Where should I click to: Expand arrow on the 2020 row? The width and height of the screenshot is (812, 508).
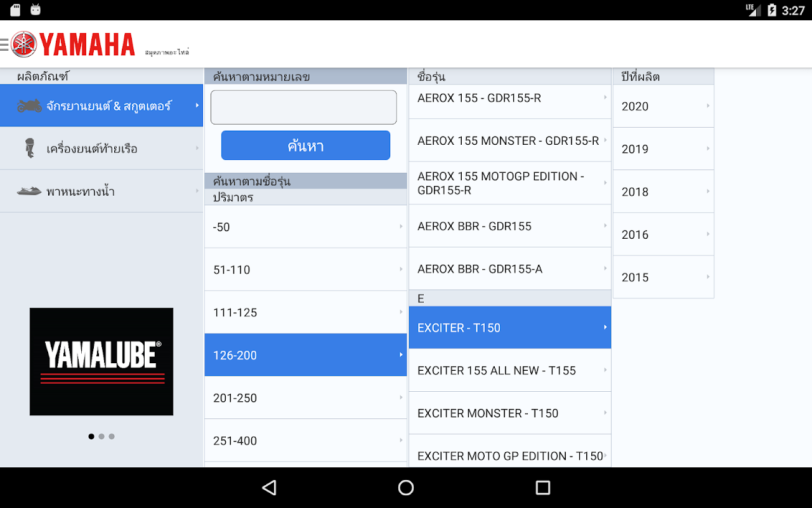[708, 105]
